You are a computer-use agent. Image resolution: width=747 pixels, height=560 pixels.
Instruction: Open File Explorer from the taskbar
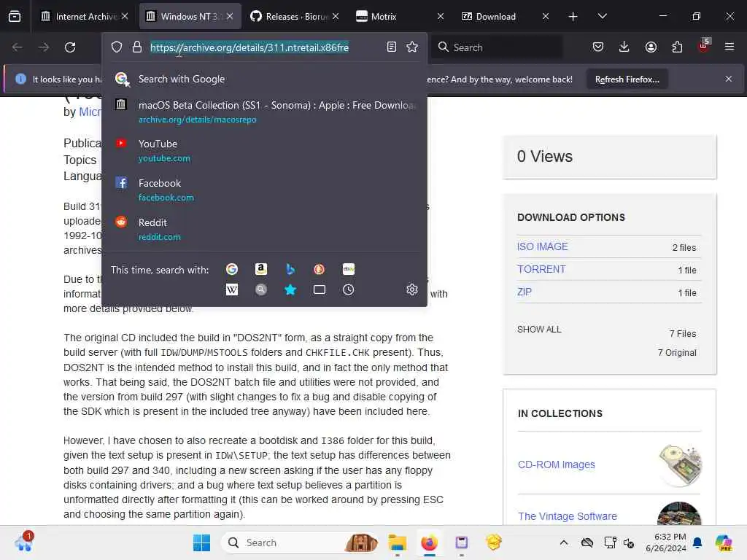pos(397,542)
